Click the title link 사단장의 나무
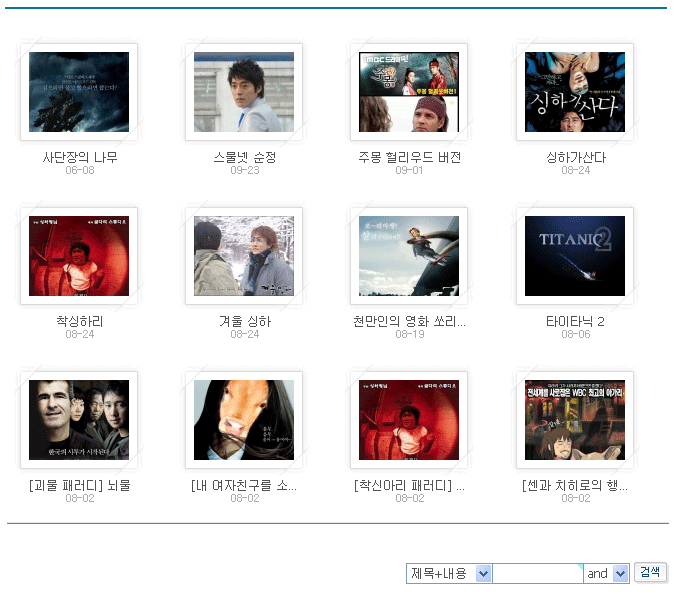This screenshot has width=675, height=600. pos(80,157)
